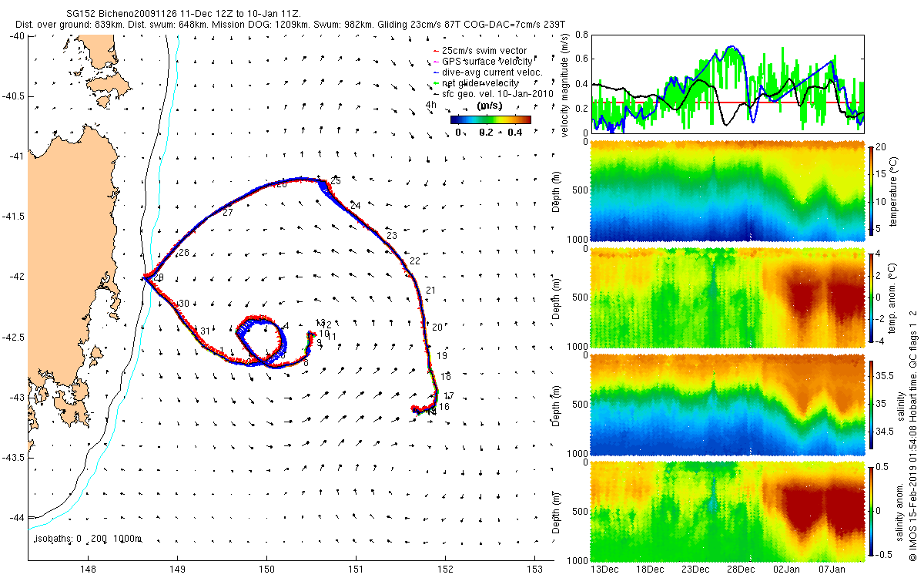Image resolution: width=924 pixels, height=578 pixels.
Task: Select the 'net glider velocity' legend entry
Action: pos(476,82)
